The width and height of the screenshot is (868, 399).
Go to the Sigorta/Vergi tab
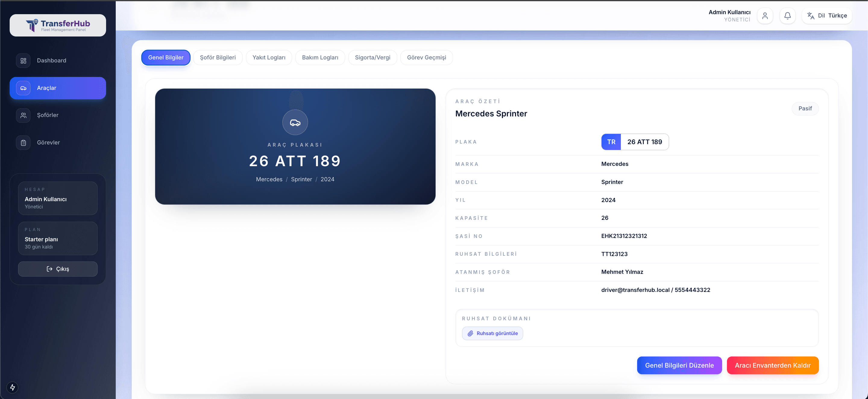pyautogui.click(x=372, y=58)
